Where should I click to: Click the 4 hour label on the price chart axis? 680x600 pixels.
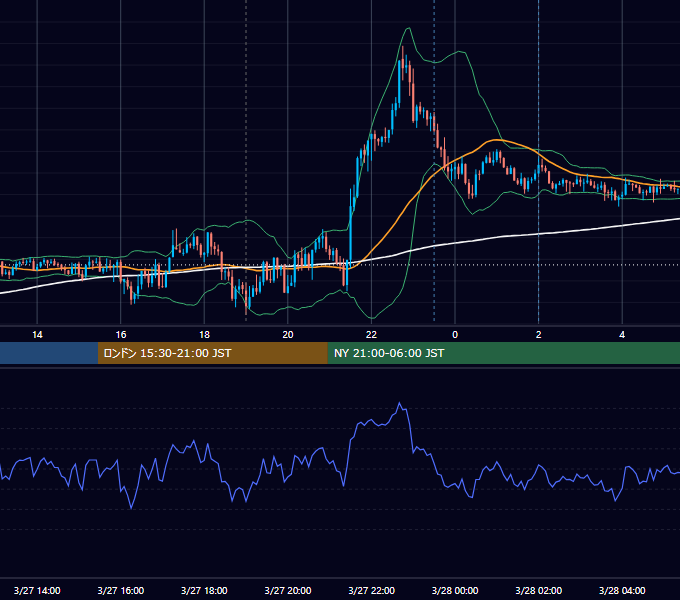[x=622, y=335]
